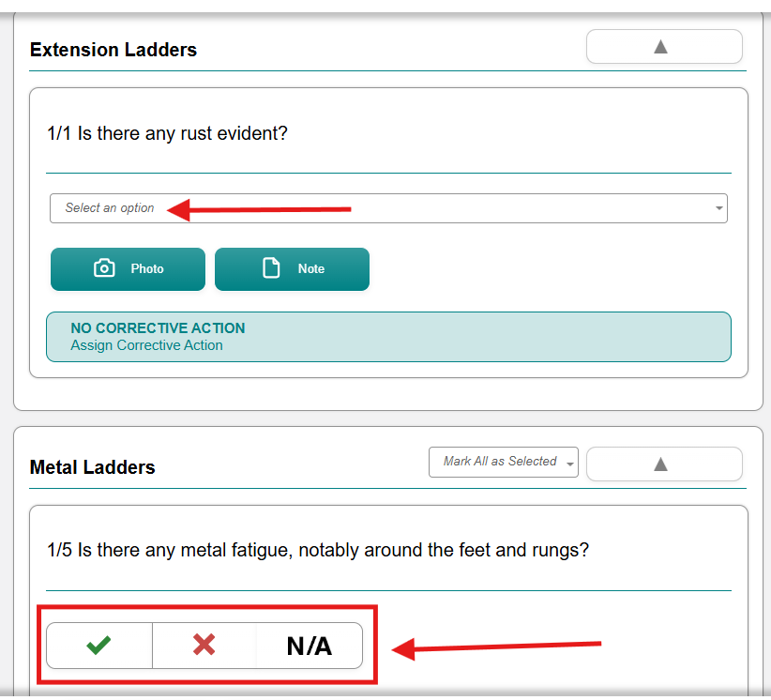
Task: Select the red X for metal fatigue
Action: point(204,646)
